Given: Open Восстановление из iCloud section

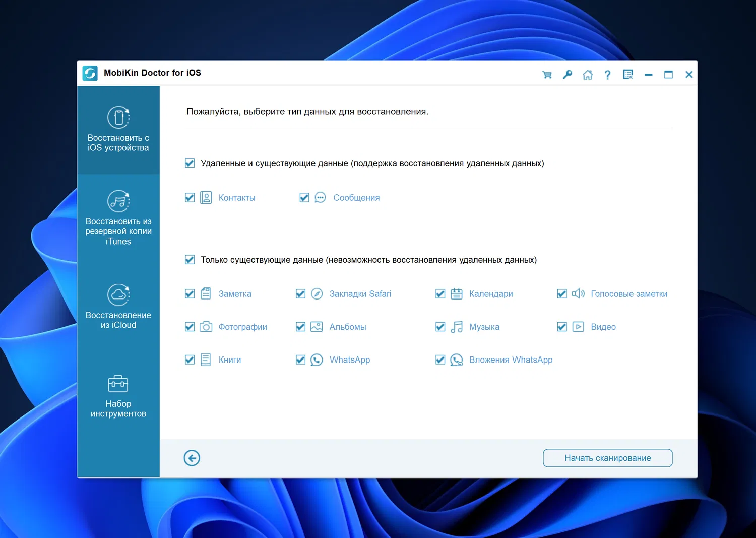Looking at the screenshot, I should [118, 307].
